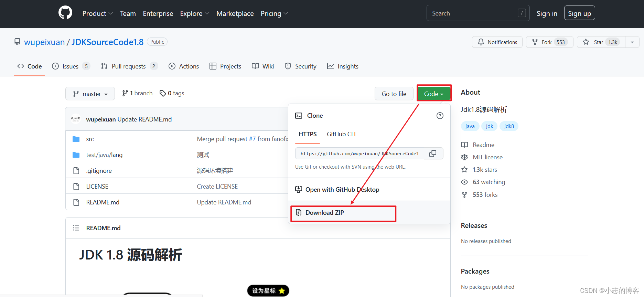This screenshot has width=644, height=297.
Task: Switch to the GitHub CLI clone tab
Action: 341,134
